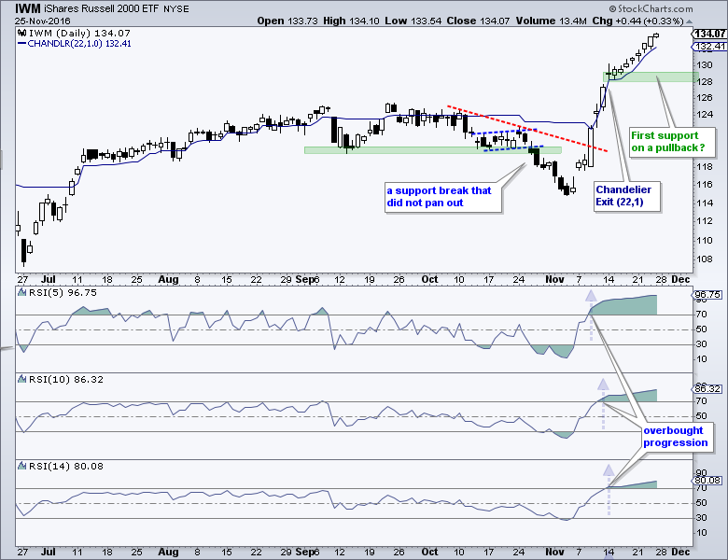This screenshot has height=560, width=728.
Task: Click the RSI(14) panel indicator icon
Action: [x=21, y=467]
